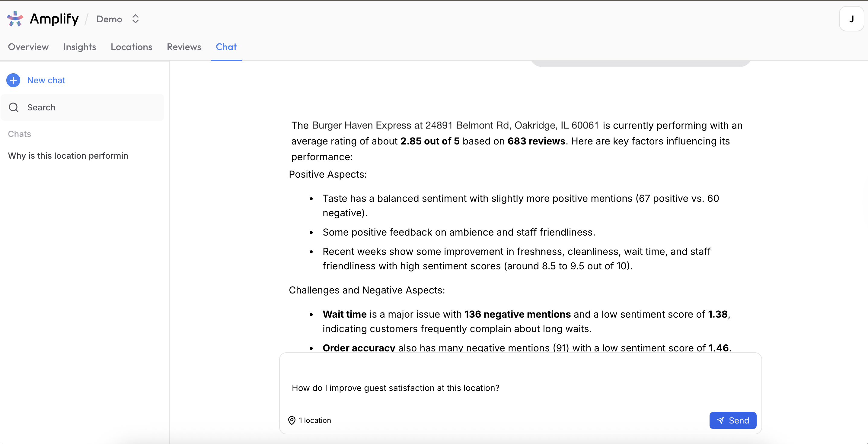Click the paper plane icon in Send

(x=720, y=420)
